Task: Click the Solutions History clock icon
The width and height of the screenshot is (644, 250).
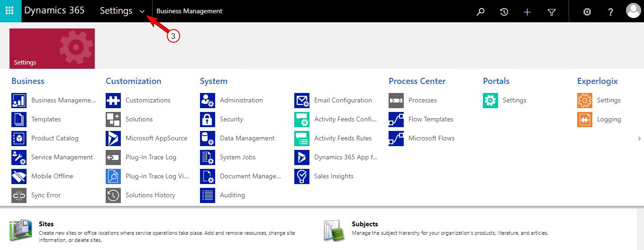Action: tap(113, 195)
